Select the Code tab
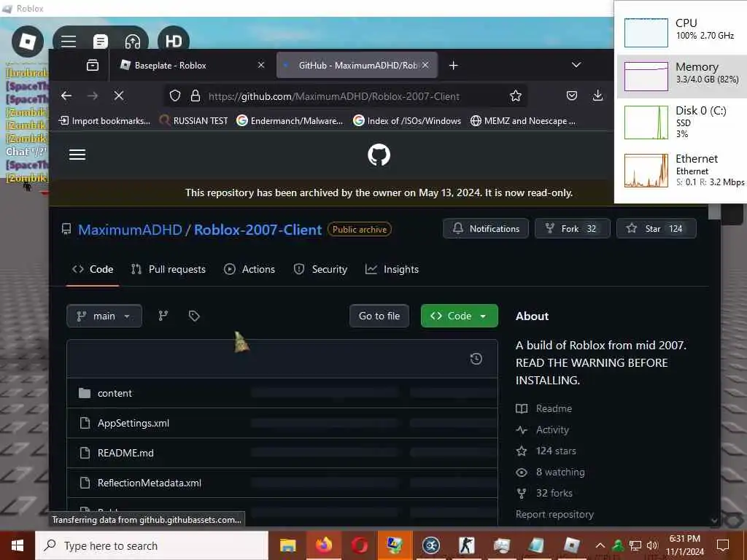The width and height of the screenshot is (747, 560). point(93,270)
